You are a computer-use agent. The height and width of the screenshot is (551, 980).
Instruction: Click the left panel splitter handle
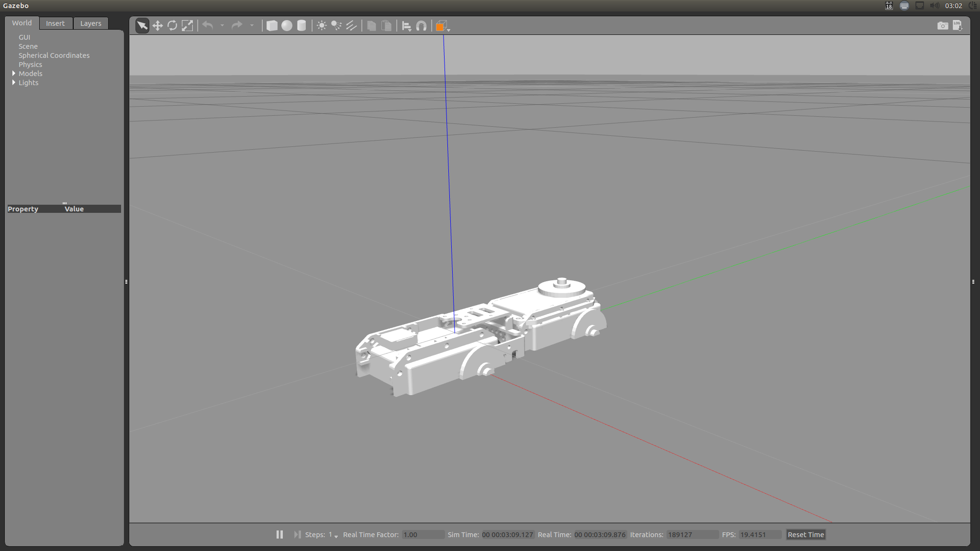126,282
